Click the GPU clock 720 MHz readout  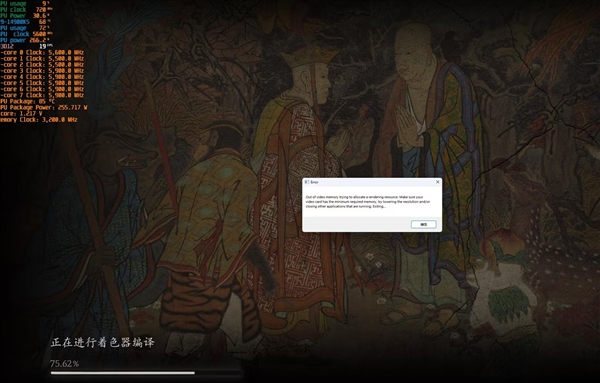tap(26, 10)
